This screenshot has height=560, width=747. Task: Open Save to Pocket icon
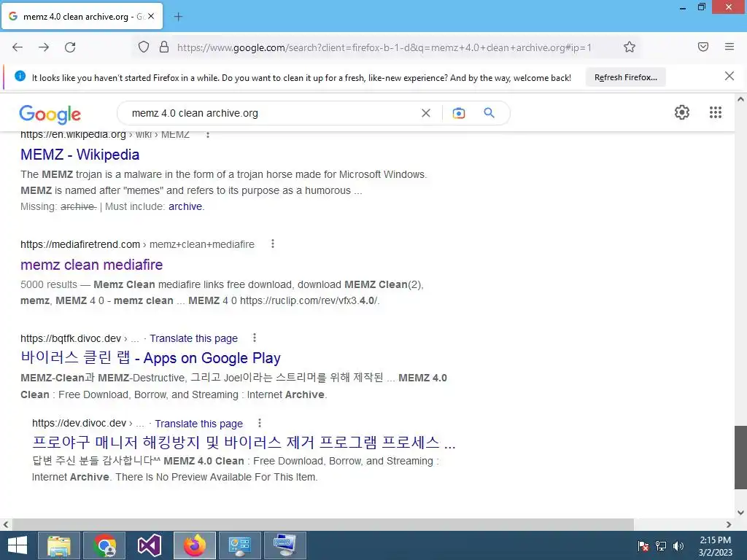pyautogui.click(x=703, y=47)
